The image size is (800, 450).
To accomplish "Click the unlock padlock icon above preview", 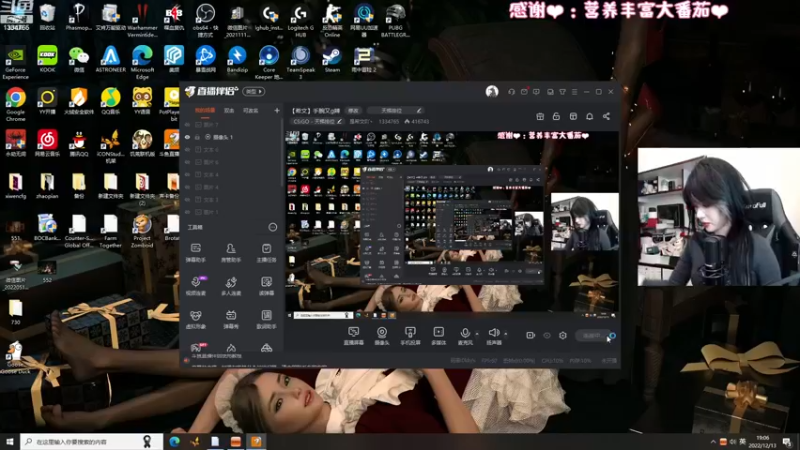I will point(556,116).
